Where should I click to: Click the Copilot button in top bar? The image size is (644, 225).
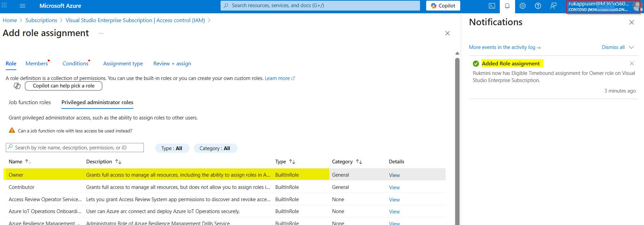coord(443,6)
